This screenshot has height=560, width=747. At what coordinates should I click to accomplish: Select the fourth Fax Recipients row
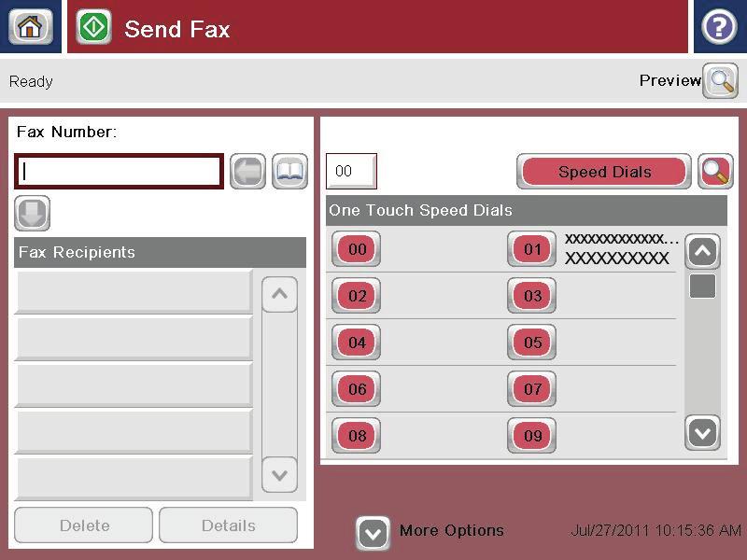(134, 431)
